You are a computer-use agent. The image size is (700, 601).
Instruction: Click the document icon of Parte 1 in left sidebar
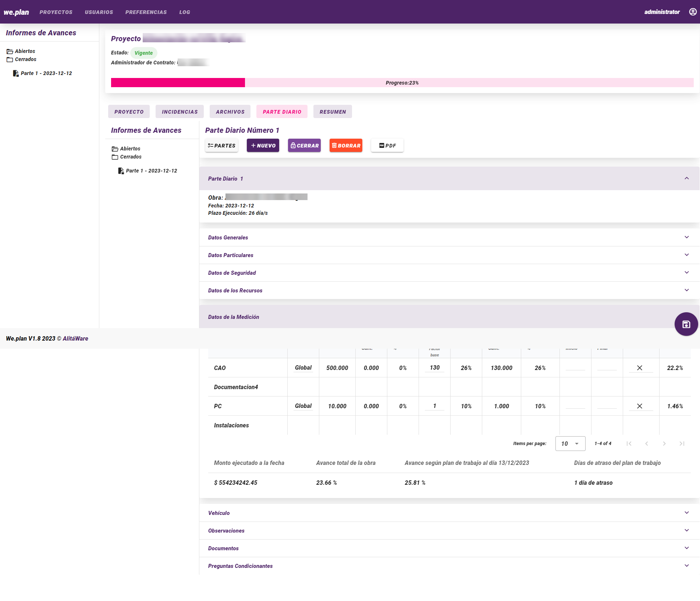[16, 73]
